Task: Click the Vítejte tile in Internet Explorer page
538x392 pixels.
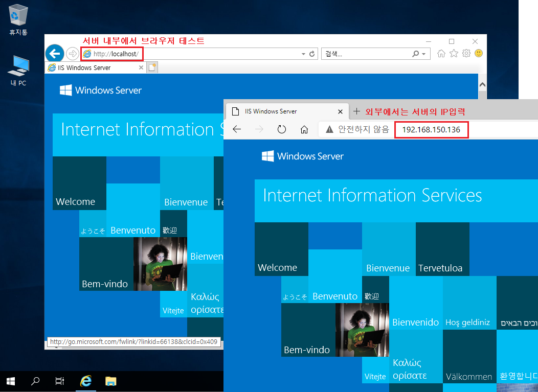Action: point(173,304)
